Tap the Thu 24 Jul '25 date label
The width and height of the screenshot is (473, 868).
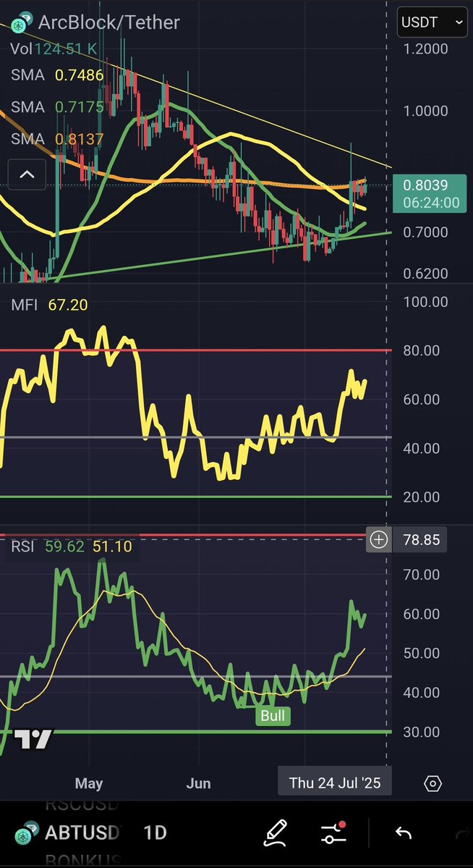[335, 783]
